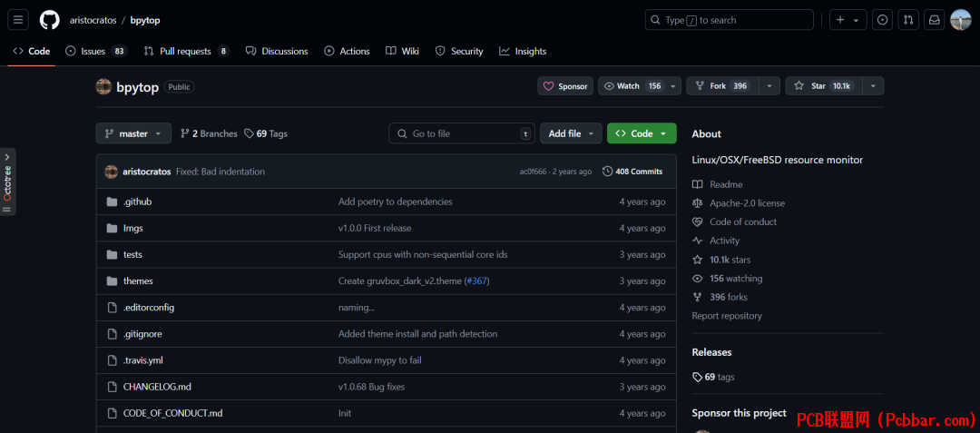This screenshot has width=980, height=433.
Task: Open the issues shortcut icon in header
Action: [x=882, y=20]
